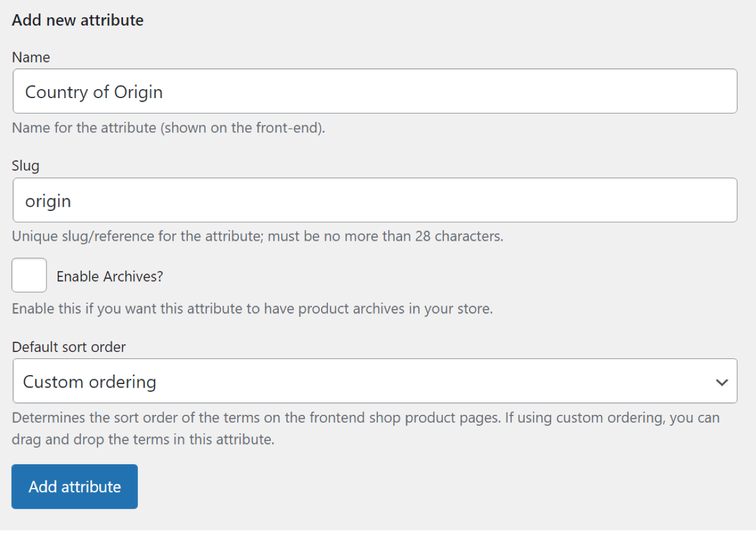Viewport: 756px width, 535px height.
Task: Click the blue Add attribute button
Action: point(74,486)
